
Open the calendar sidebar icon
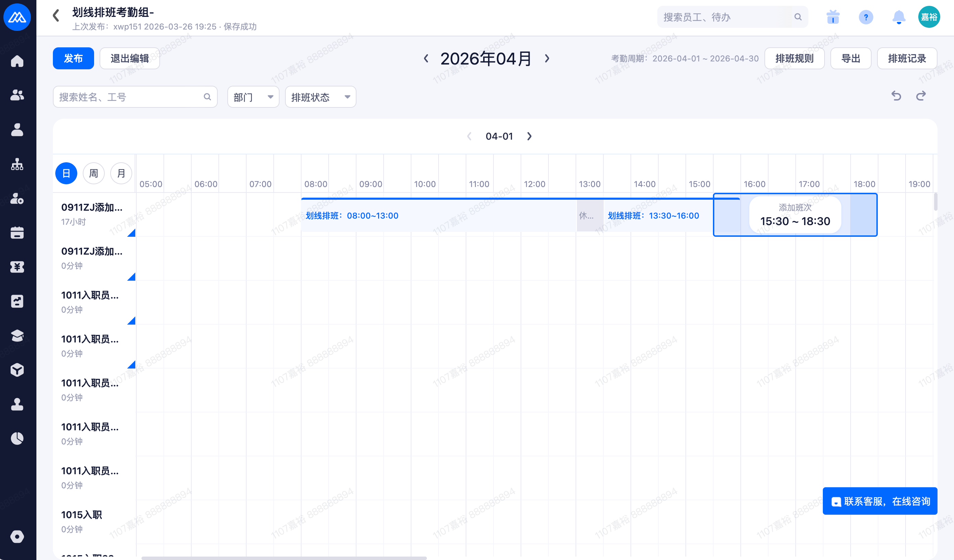pyautogui.click(x=17, y=233)
